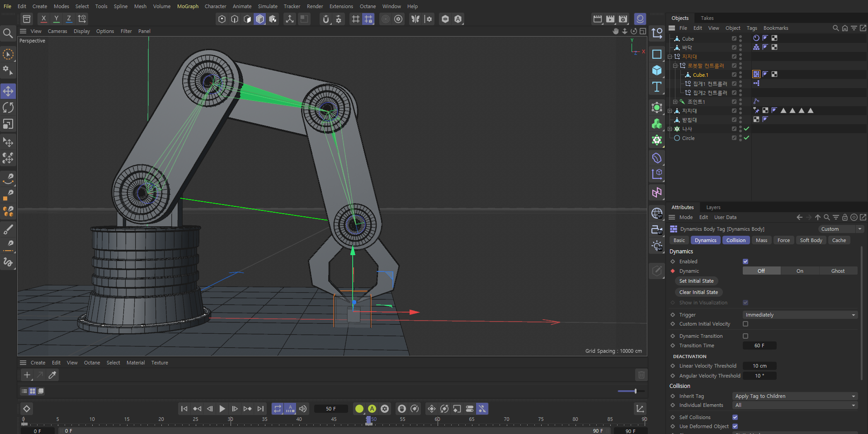
Task: Play the animation forward
Action: click(x=222, y=409)
